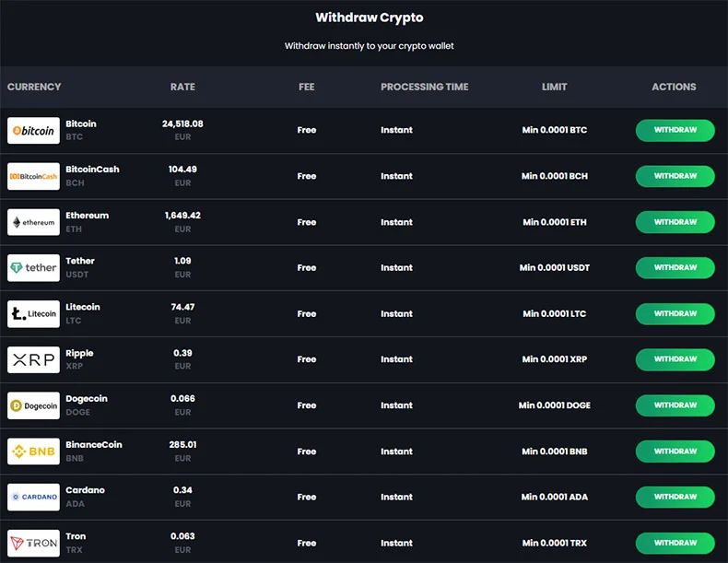The image size is (728, 563).
Task: Click the FEE column header
Action: pos(307,87)
